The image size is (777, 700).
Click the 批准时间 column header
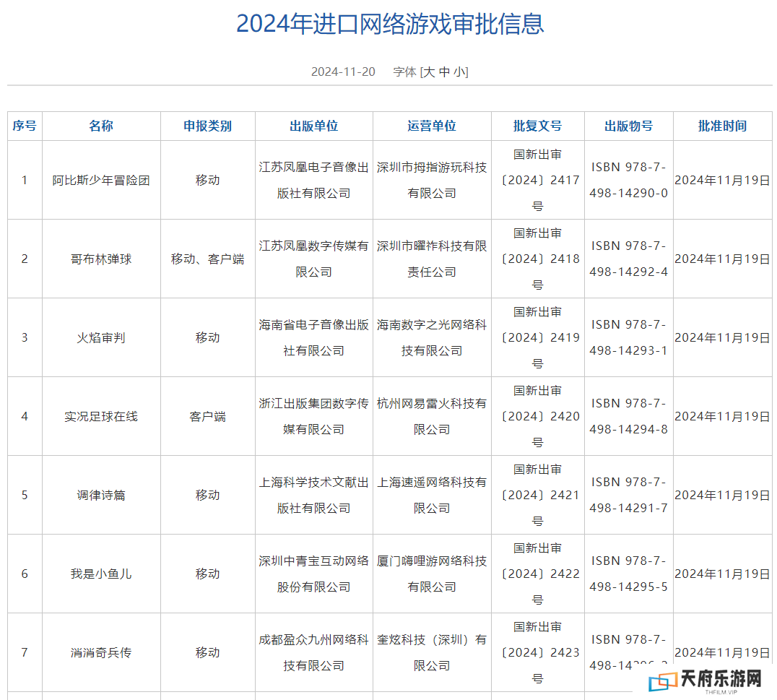[x=722, y=126]
